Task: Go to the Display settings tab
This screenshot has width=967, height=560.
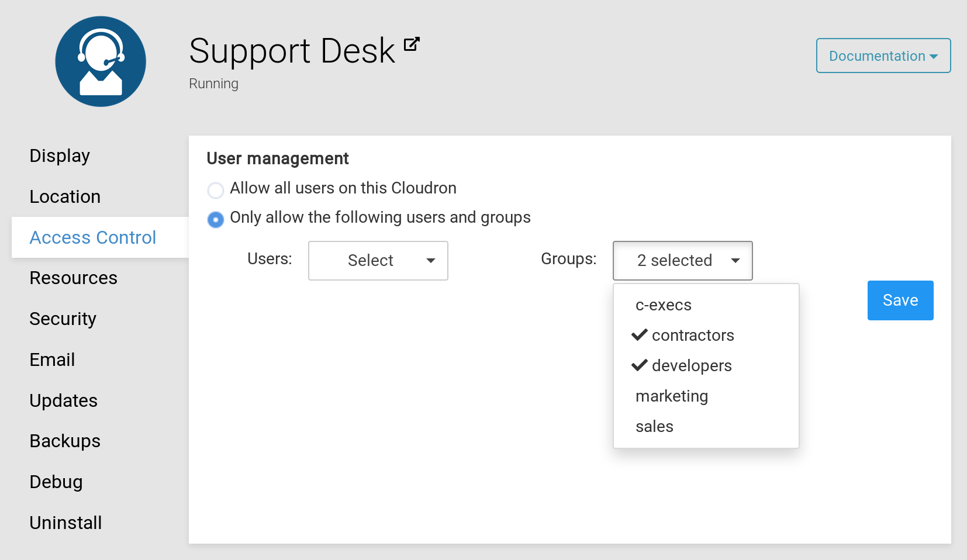Action: (60, 156)
